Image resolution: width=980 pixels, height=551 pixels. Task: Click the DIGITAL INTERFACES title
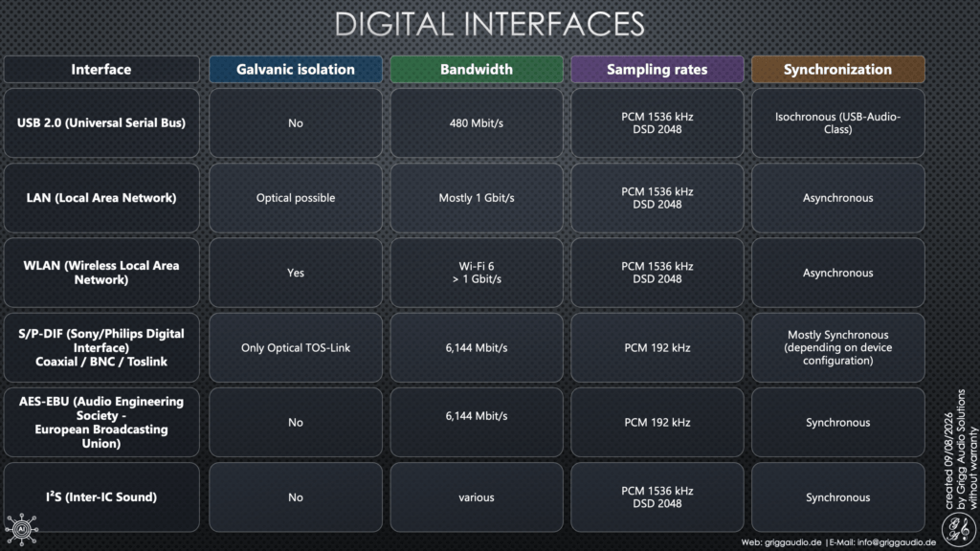click(489, 25)
